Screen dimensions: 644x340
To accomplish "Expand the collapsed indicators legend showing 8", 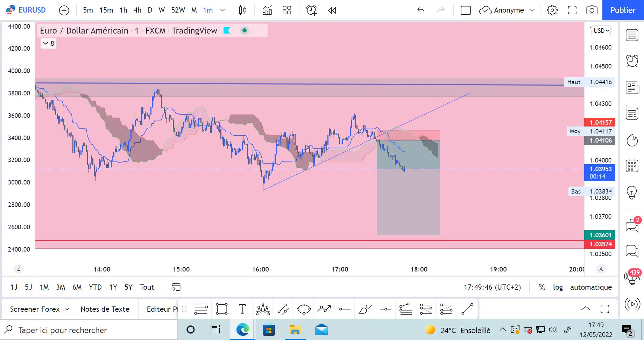I will click(48, 43).
